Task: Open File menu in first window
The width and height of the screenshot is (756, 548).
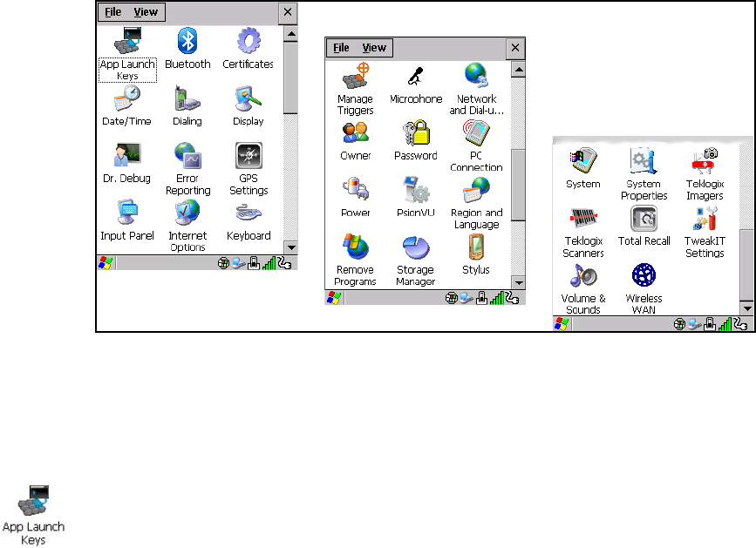Action: 112,12
